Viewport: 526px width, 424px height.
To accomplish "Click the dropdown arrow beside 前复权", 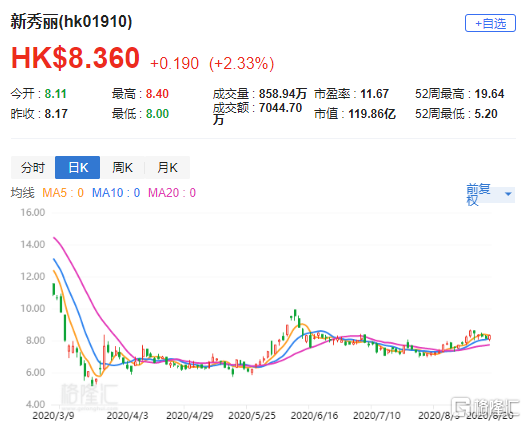I will click(508, 194).
